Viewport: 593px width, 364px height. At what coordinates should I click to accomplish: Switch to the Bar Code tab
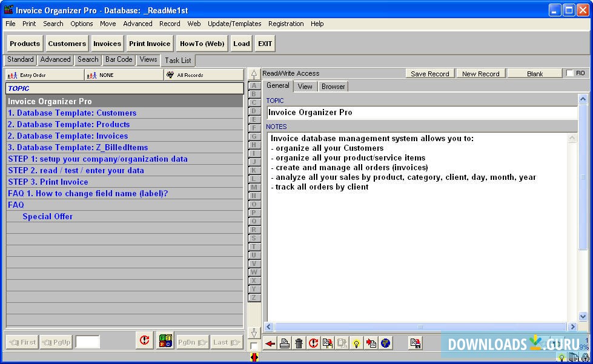pos(119,59)
